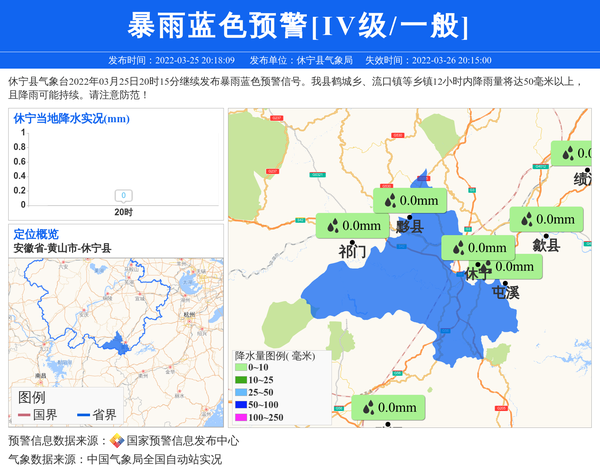Click the raindrop icon on 黟县 rainfall label

click(388, 200)
